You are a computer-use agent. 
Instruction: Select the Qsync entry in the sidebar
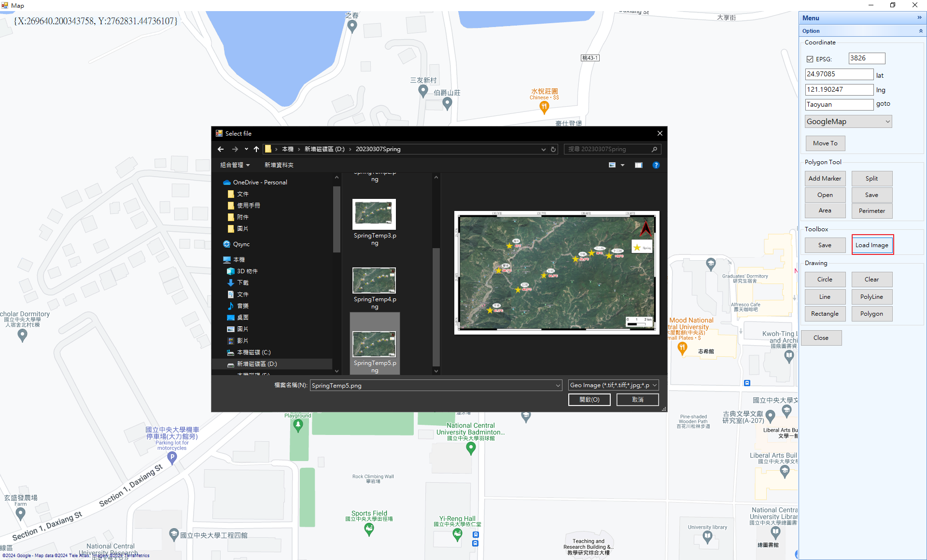pyautogui.click(x=241, y=244)
